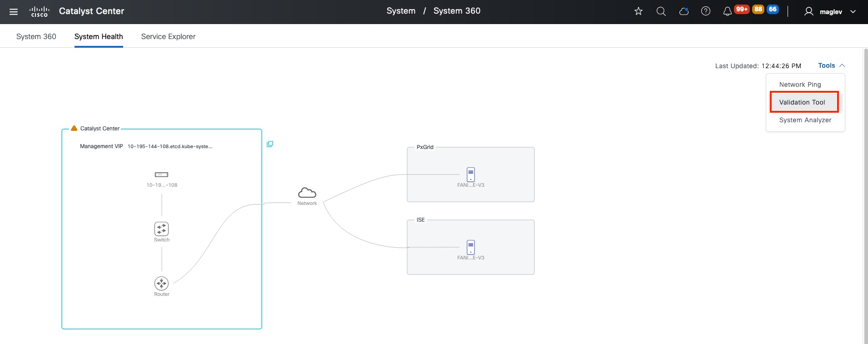Click the expand icon beside Catalyst Center box
The image size is (868, 344).
coord(270,144)
